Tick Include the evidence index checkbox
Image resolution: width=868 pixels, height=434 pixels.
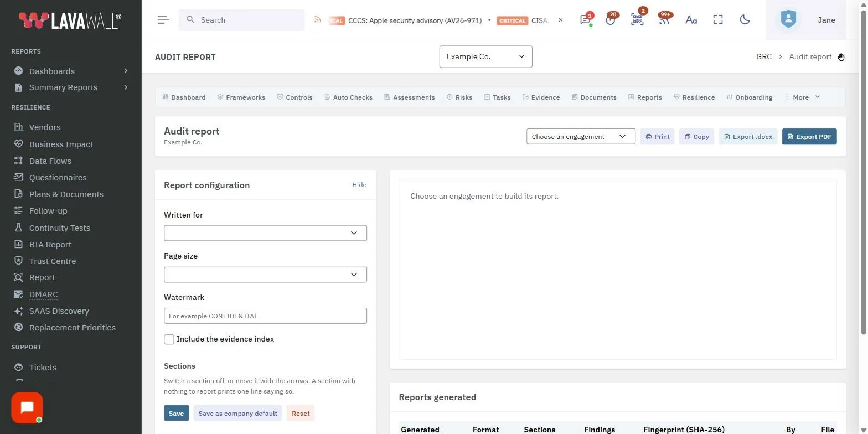click(x=169, y=339)
